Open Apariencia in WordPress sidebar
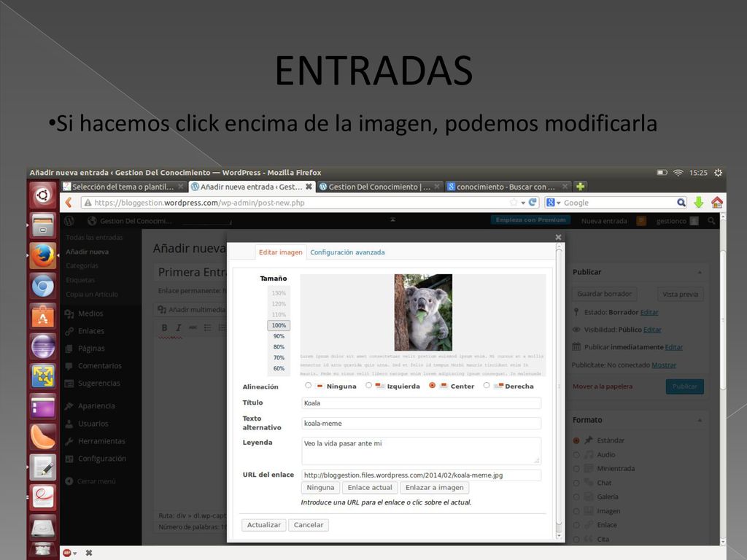747x560 pixels. point(96,405)
